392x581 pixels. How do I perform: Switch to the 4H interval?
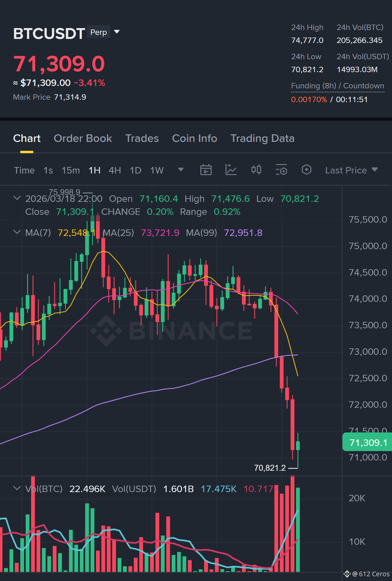[115, 170]
